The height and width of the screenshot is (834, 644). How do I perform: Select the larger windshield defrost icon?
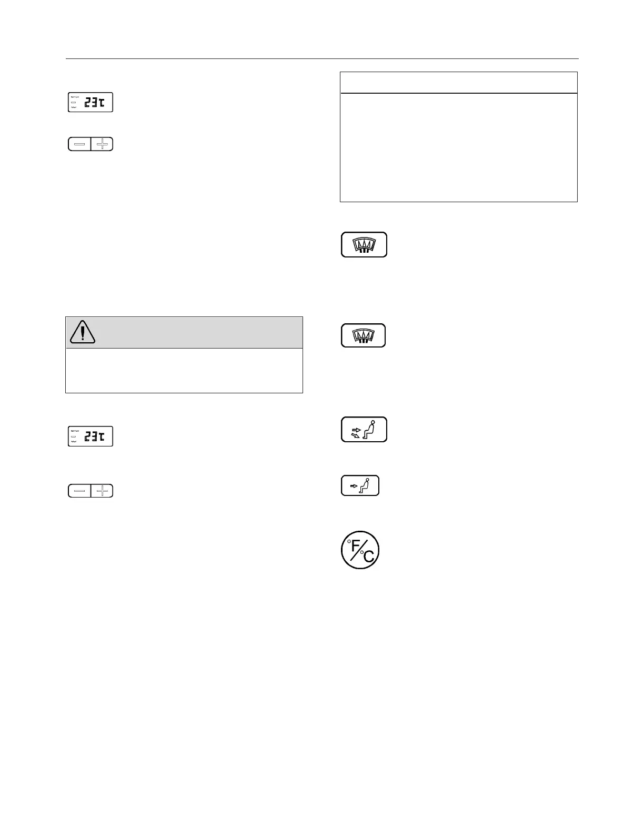click(x=364, y=245)
